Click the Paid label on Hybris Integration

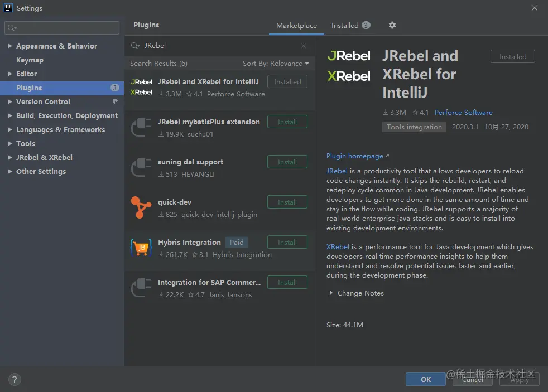click(x=237, y=242)
